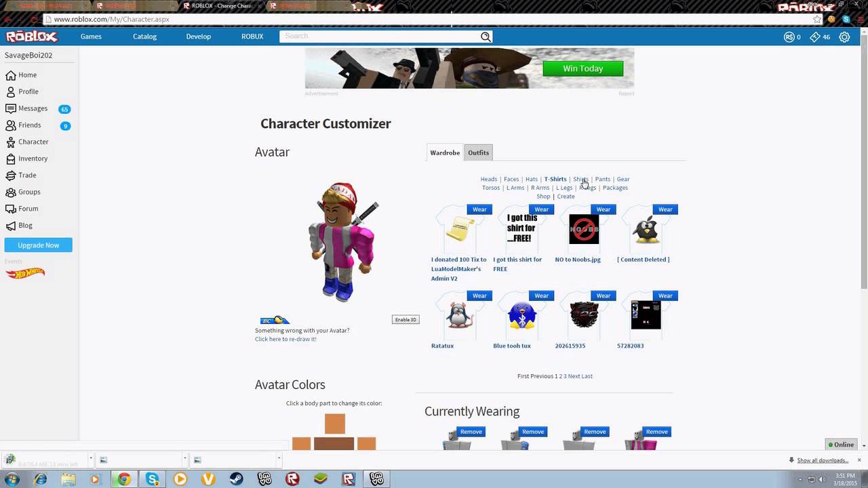This screenshot has height=488, width=868.
Task: Select the torso color swatch
Action: [334, 443]
